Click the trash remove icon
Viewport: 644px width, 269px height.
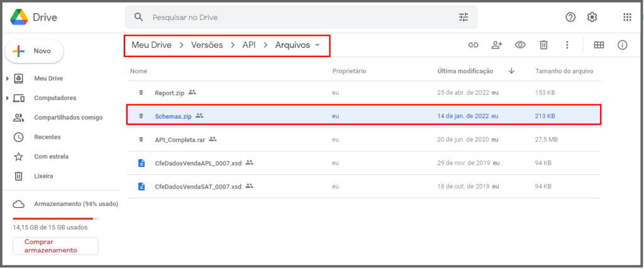tap(543, 45)
